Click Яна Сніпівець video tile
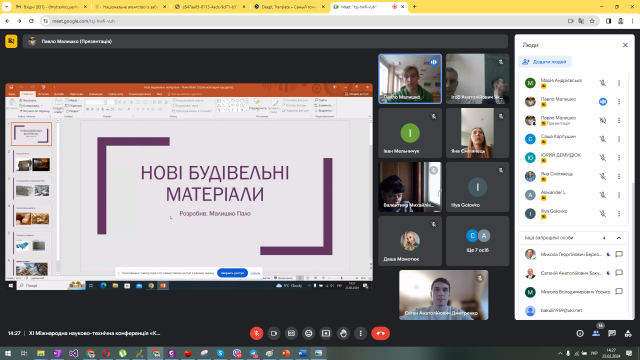Screen dimensions: 640x360 477,133
